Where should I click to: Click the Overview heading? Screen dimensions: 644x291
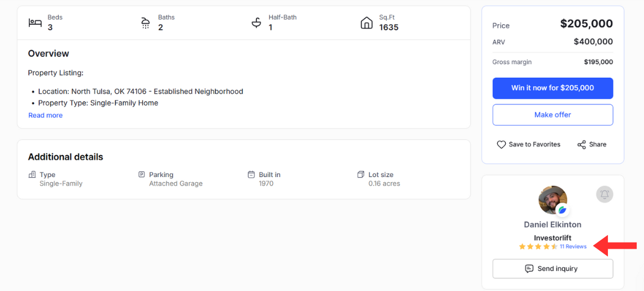pos(49,54)
